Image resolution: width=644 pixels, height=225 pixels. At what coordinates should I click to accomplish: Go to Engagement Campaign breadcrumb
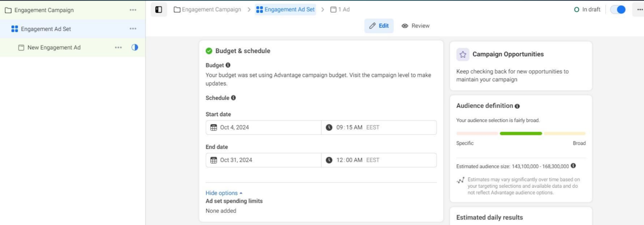[x=207, y=10]
